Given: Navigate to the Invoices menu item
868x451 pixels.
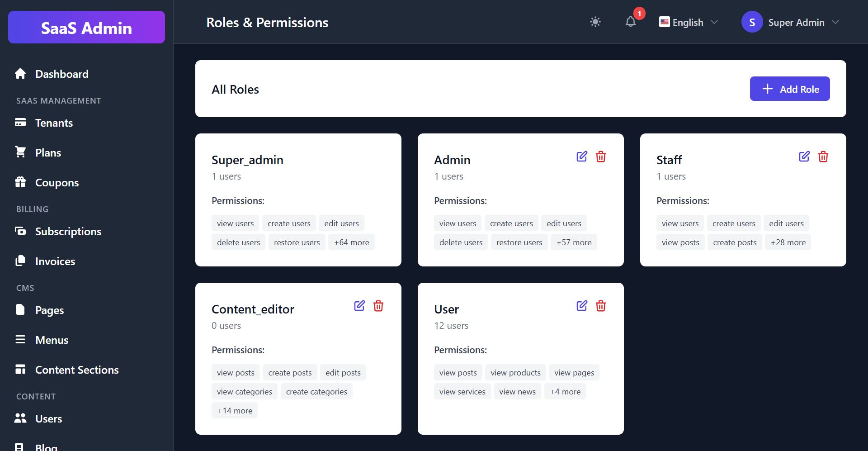Looking at the screenshot, I should [x=55, y=261].
